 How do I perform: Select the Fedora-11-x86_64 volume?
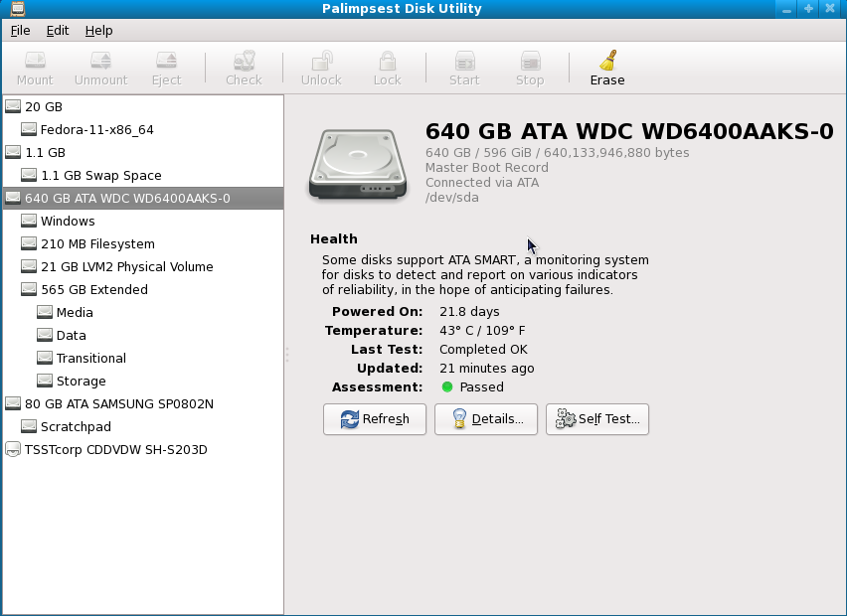(143, 129)
